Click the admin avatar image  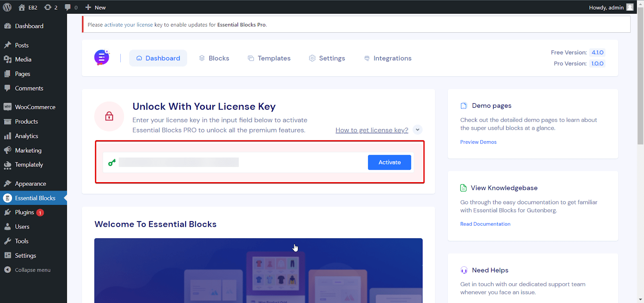pos(630,7)
